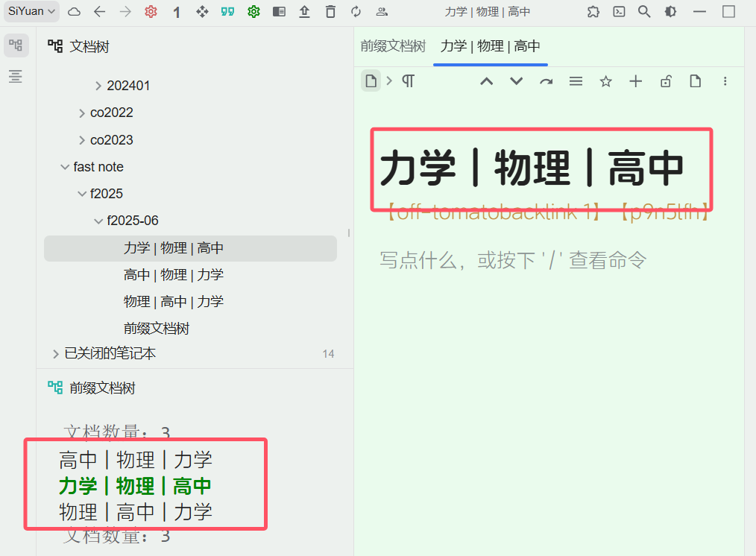
Task: Click the count 14 beside closed notebooks
Action: [x=328, y=354]
